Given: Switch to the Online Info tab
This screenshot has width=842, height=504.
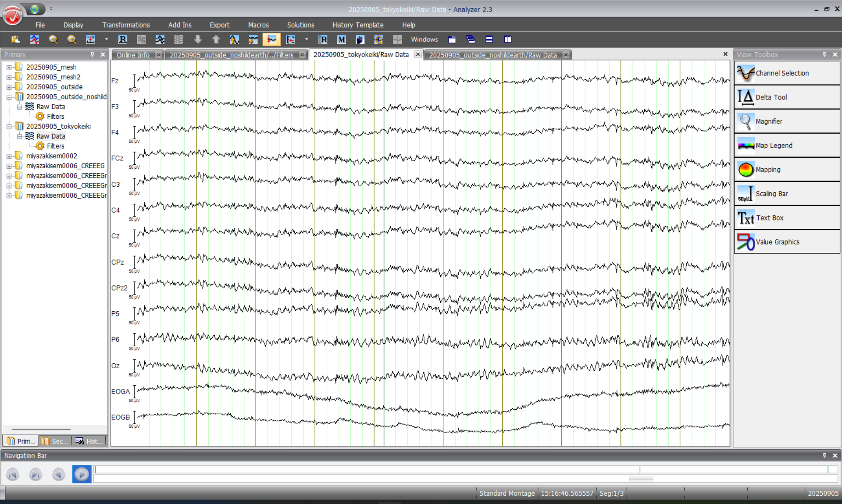Looking at the screenshot, I should click(133, 55).
